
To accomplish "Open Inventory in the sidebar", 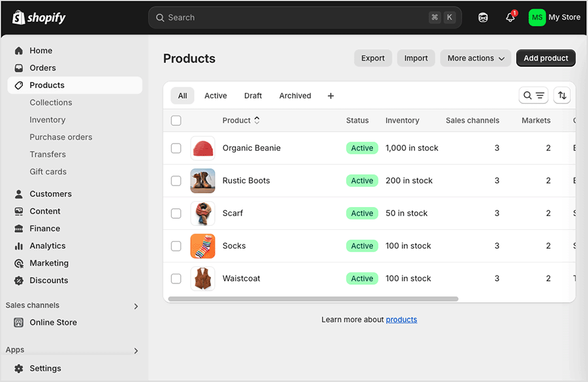I will pos(48,119).
